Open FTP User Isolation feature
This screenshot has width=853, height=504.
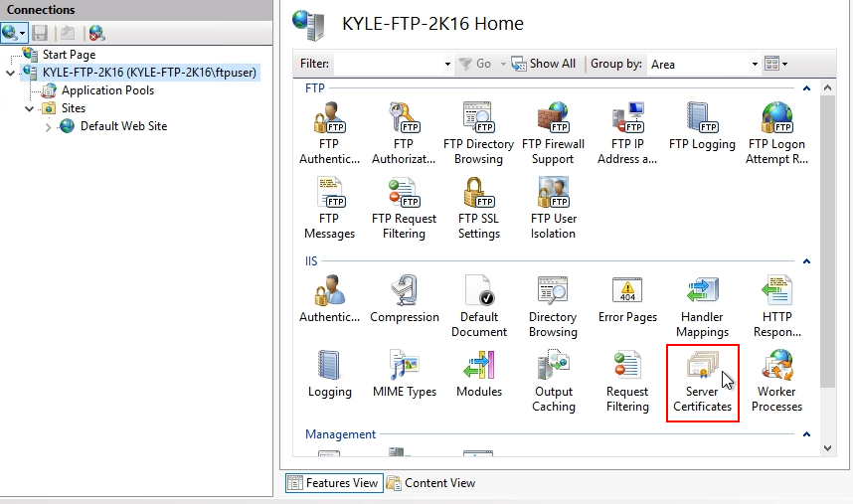coord(553,208)
